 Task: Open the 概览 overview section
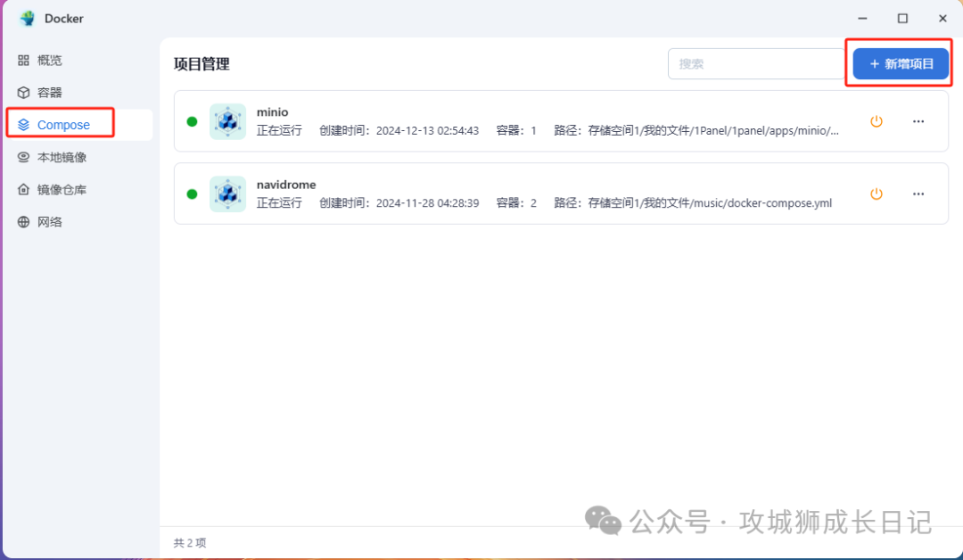49,60
